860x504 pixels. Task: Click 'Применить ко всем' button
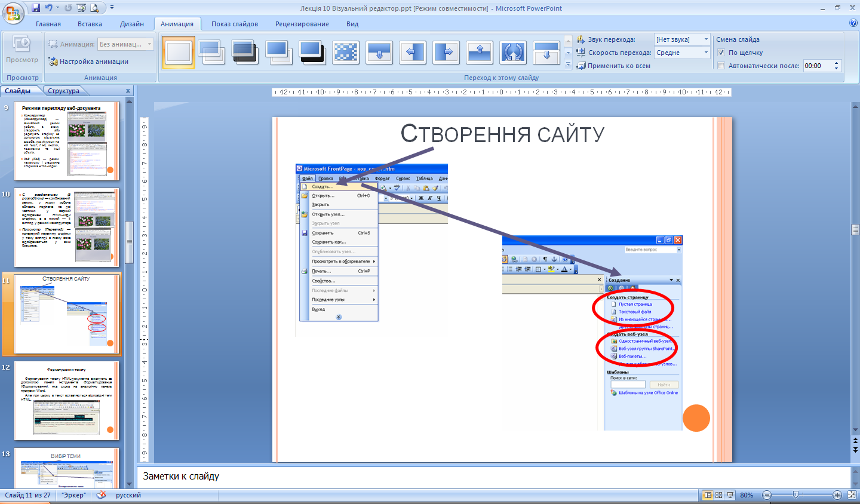[613, 66]
